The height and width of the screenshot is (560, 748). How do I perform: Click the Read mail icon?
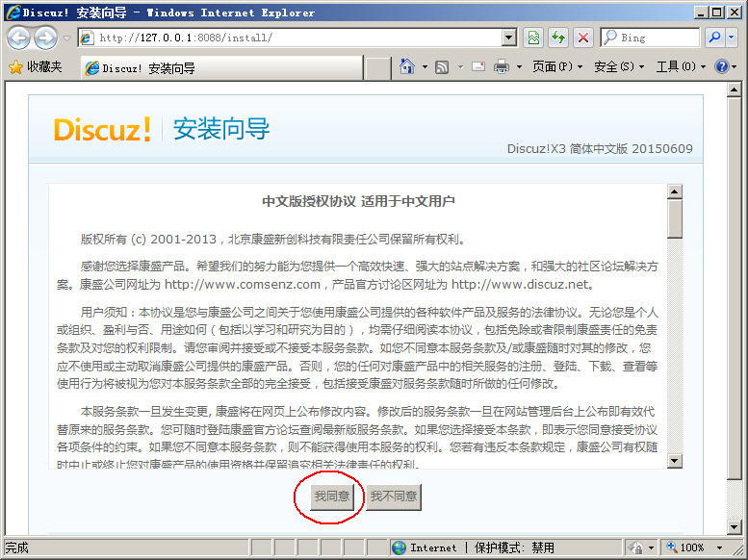[x=478, y=66]
